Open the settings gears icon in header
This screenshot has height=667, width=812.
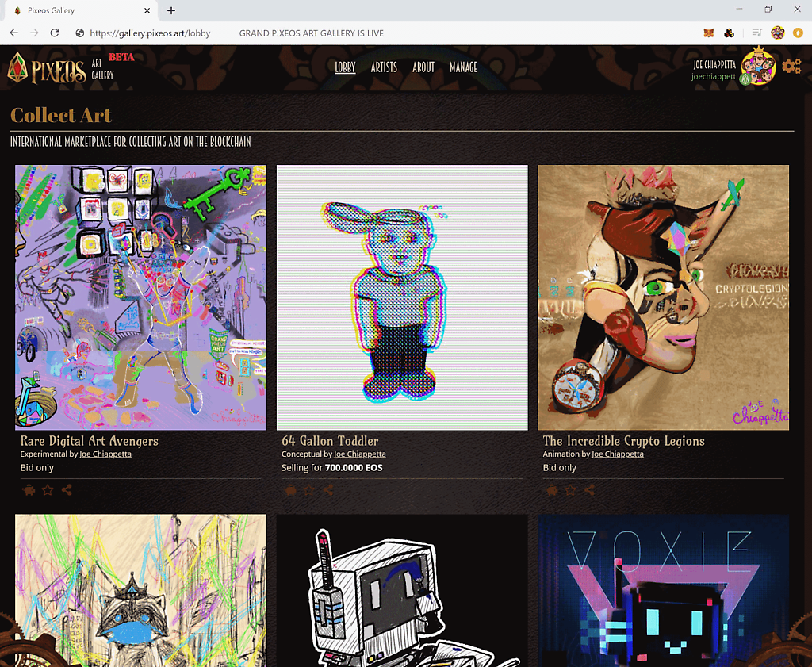pos(791,67)
